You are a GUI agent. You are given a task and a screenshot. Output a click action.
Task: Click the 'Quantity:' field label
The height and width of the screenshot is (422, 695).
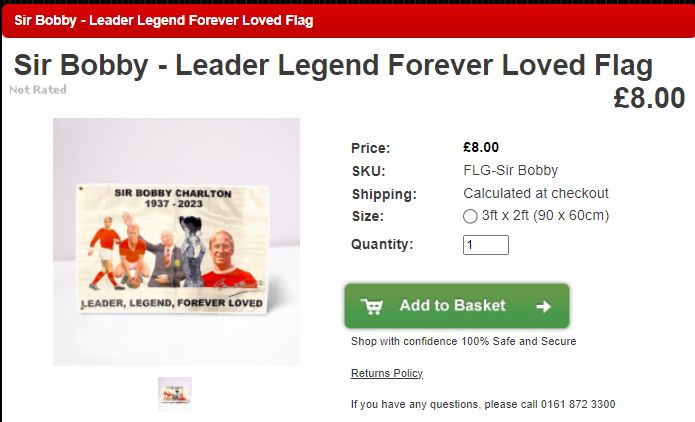point(382,244)
